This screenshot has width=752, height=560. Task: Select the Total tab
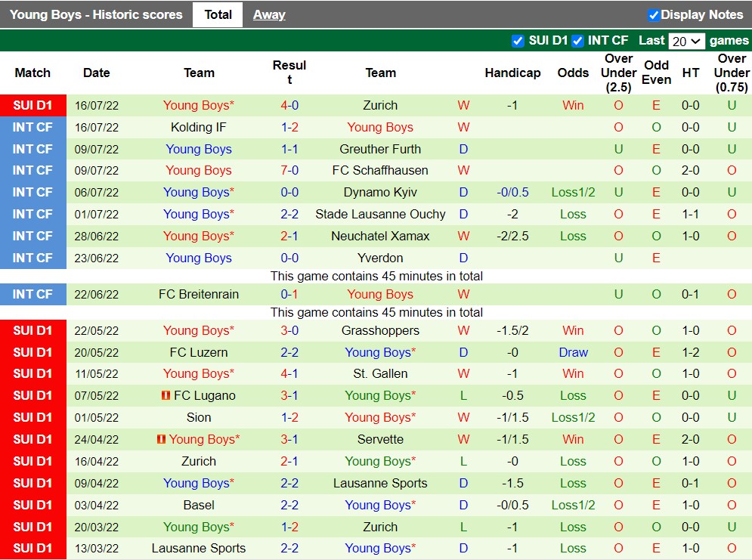point(218,14)
